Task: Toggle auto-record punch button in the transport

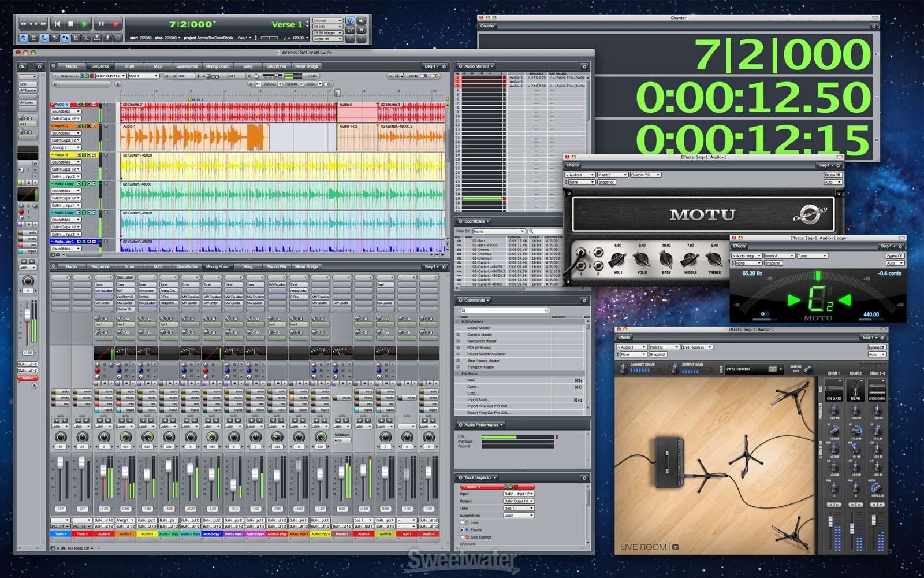Action: 76,38
